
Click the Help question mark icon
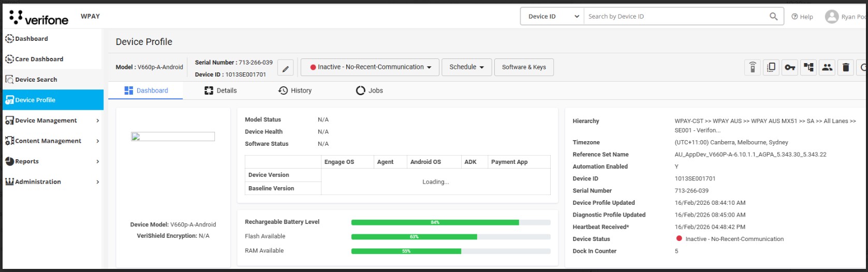click(x=795, y=17)
